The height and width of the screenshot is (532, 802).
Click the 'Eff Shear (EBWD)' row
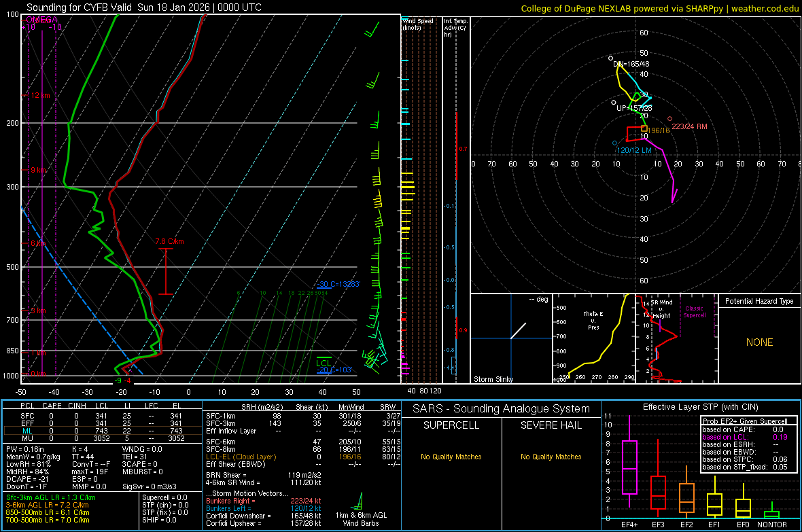303,464
